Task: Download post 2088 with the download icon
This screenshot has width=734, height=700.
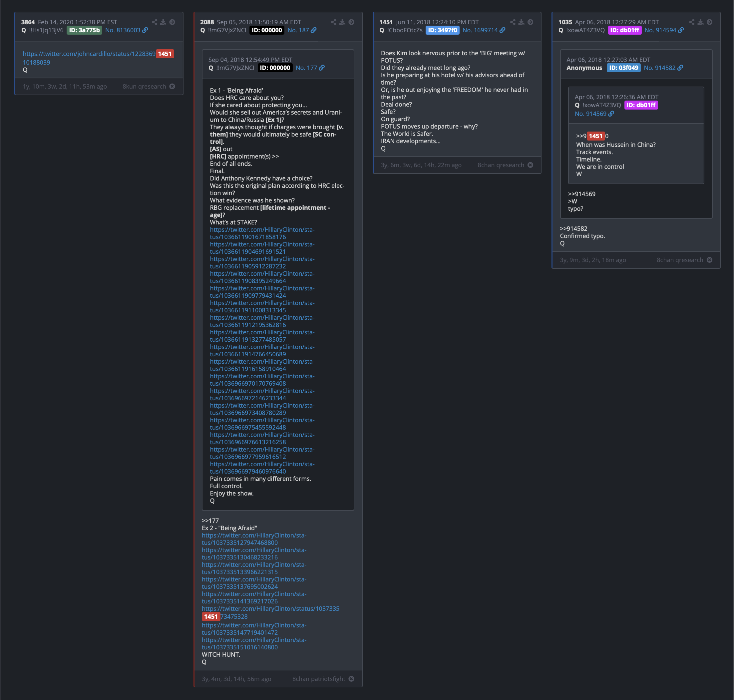Action: click(x=342, y=22)
